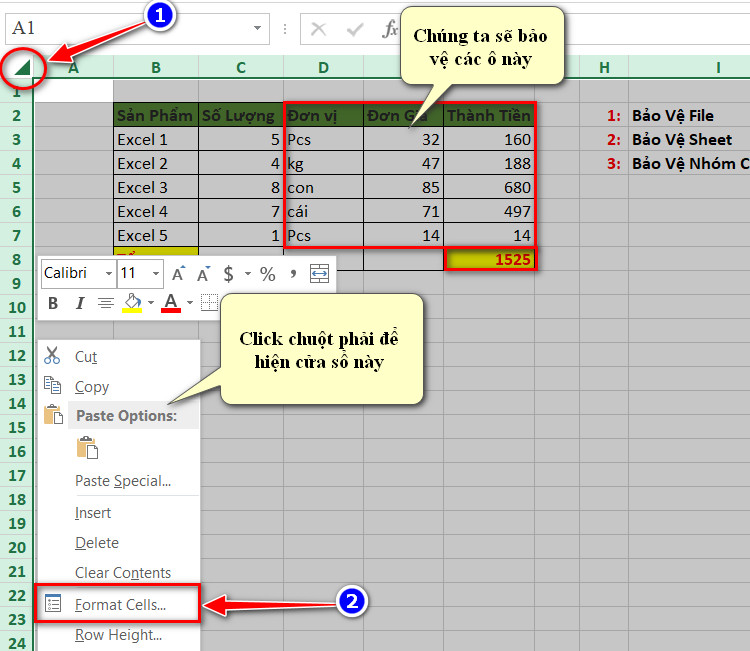Click the Paste clipboard icon under Paste Options
This screenshot has width=750, height=651.
[x=88, y=448]
